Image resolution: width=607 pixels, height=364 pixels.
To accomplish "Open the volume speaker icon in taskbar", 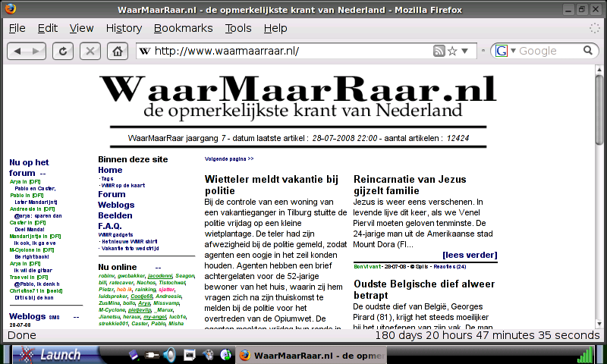I will tap(168, 354).
